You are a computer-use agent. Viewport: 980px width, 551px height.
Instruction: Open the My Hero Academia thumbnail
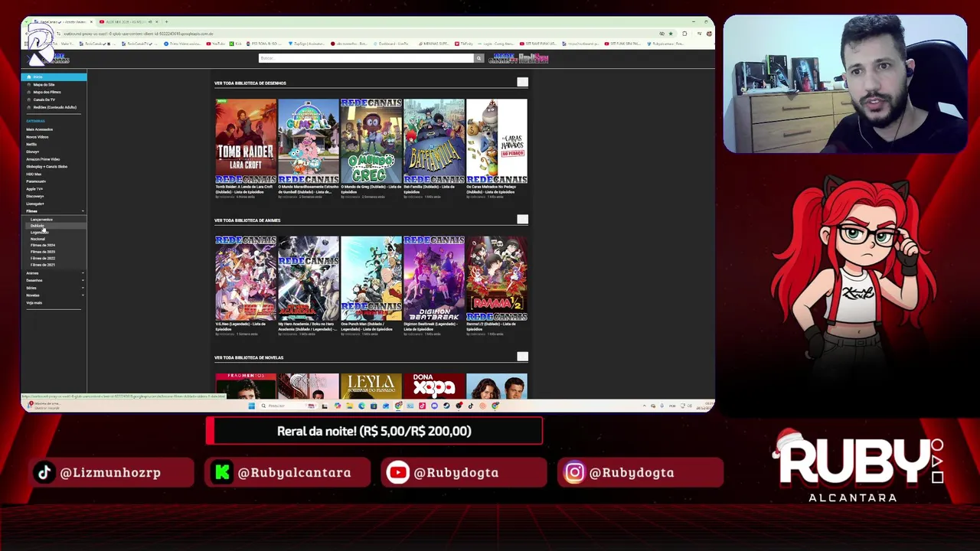(x=309, y=279)
